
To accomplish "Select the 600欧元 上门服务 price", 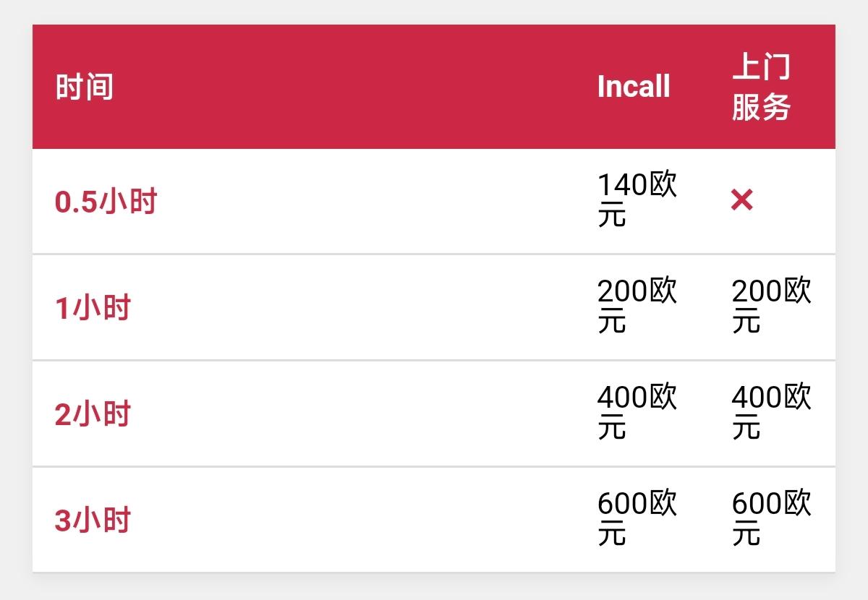I will coord(772,519).
